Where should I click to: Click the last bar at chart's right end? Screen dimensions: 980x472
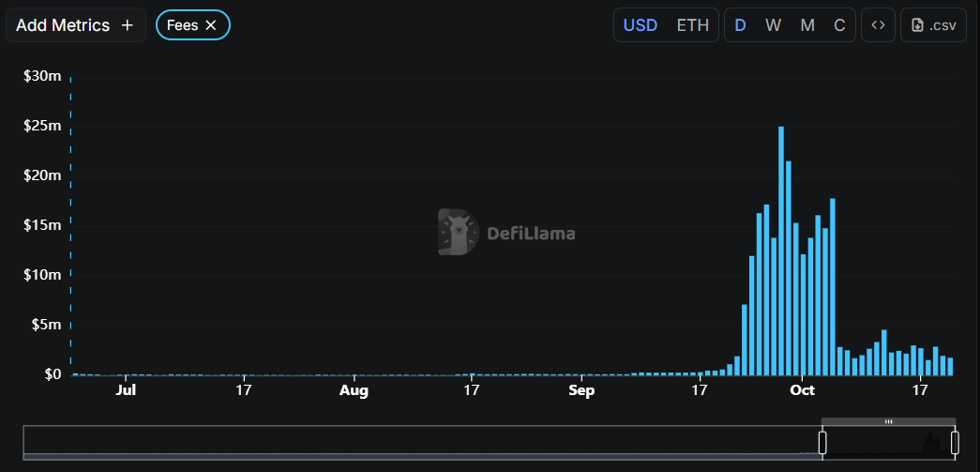[x=950, y=366]
